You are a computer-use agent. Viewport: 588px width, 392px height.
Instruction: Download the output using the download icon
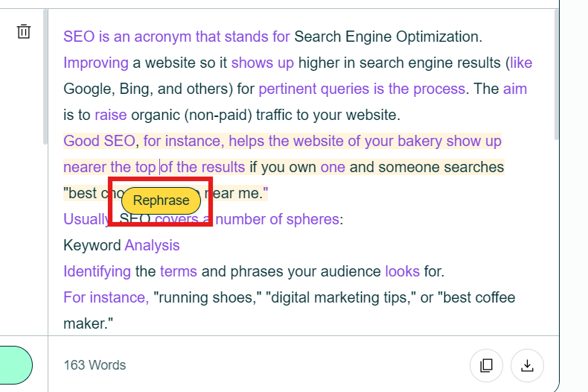[x=527, y=365]
